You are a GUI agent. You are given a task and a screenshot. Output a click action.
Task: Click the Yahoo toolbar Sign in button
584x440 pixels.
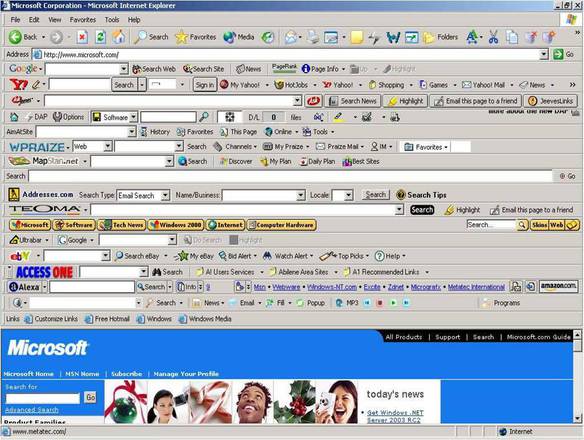[204, 85]
